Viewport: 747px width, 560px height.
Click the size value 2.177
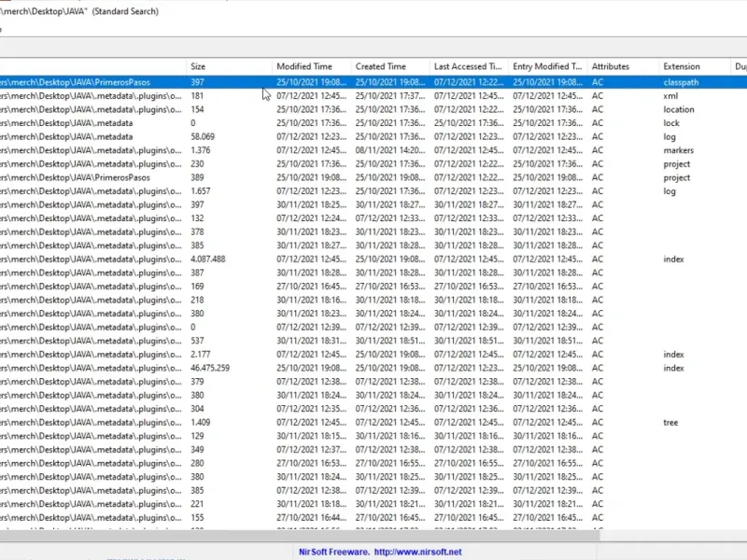pyautogui.click(x=200, y=355)
